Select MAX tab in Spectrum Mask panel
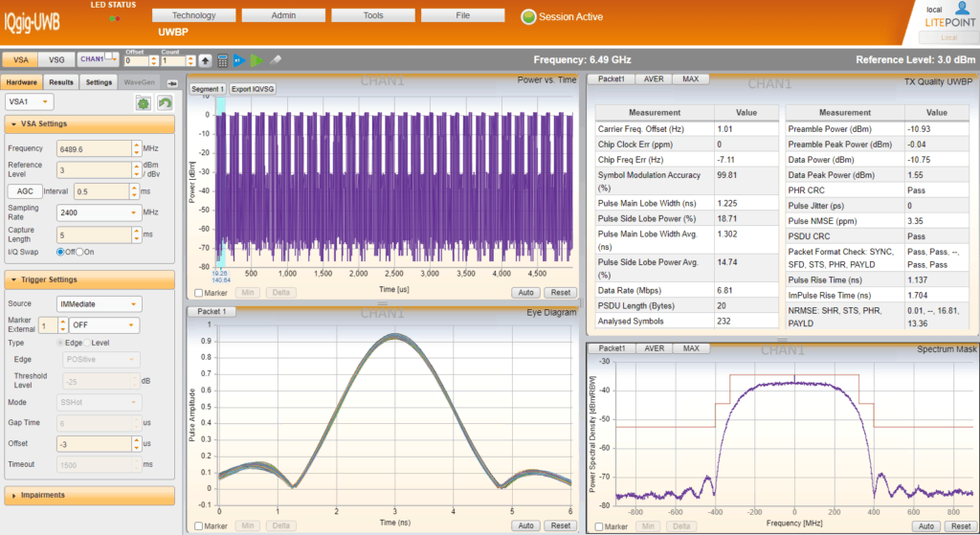Image resolution: width=980 pixels, height=535 pixels. (x=691, y=348)
